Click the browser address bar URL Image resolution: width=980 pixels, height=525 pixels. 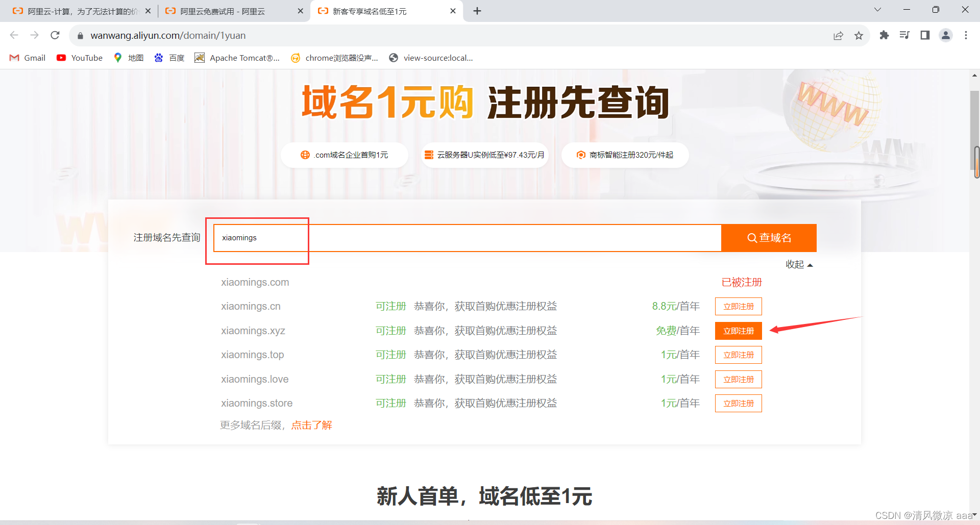coord(168,35)
